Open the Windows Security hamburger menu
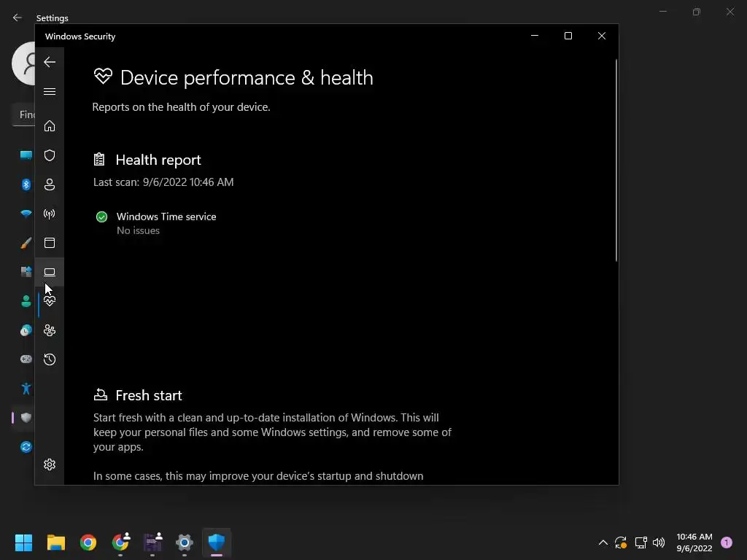This screenshot has width=747, height=560. (x=50, y=91)
